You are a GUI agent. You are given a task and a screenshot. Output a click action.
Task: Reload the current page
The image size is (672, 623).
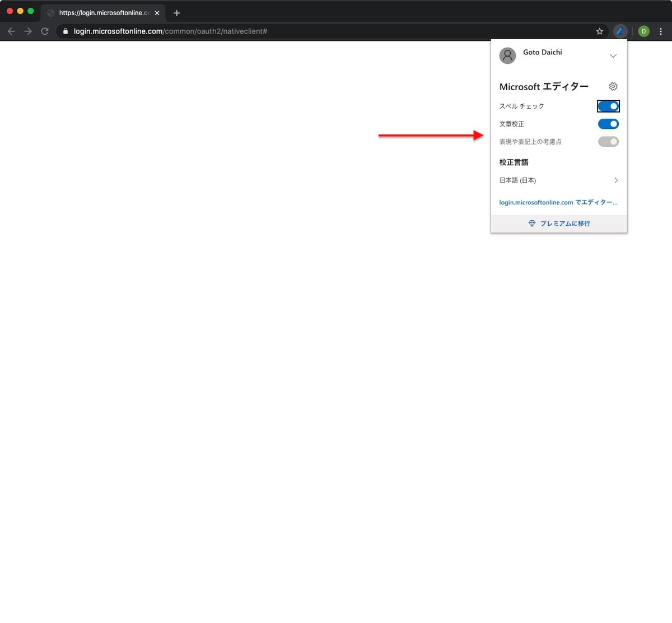45,31
